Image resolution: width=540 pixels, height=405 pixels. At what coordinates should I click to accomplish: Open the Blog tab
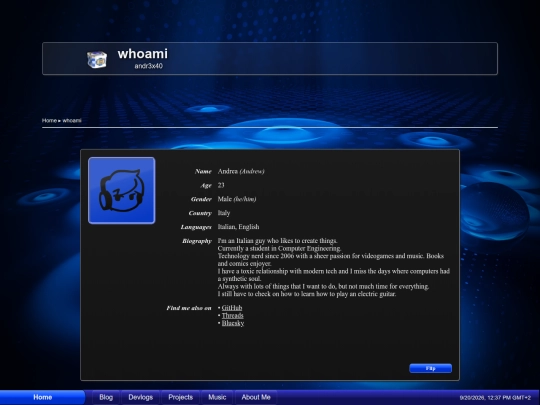click(x=106, y=397)
